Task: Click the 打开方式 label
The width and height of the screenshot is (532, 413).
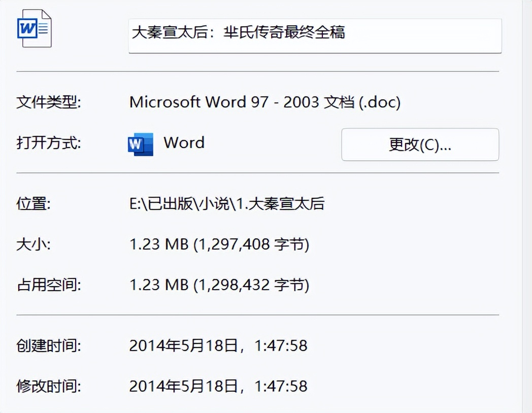Action: pyautogui.click(x=43, y=143)
